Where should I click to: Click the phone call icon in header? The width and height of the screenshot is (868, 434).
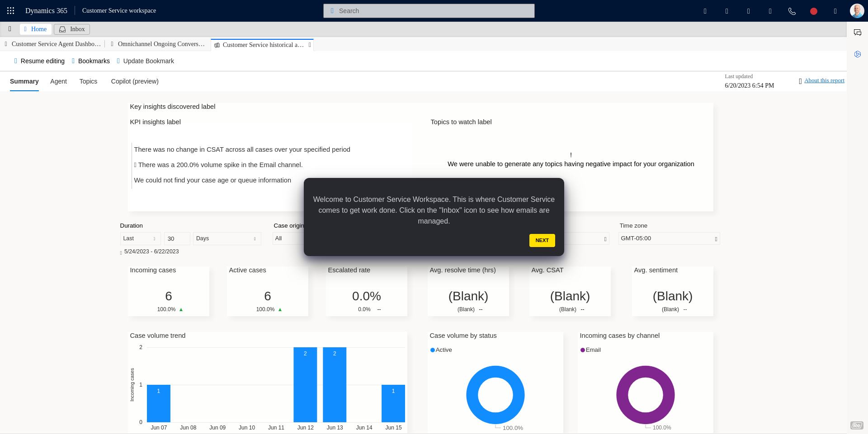point(792,11)
